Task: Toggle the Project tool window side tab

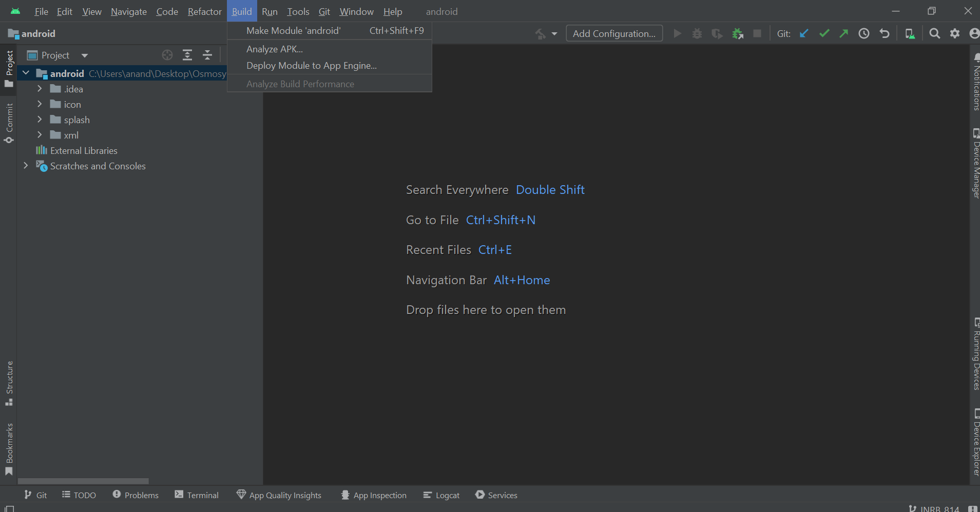Action: point(9,68)
